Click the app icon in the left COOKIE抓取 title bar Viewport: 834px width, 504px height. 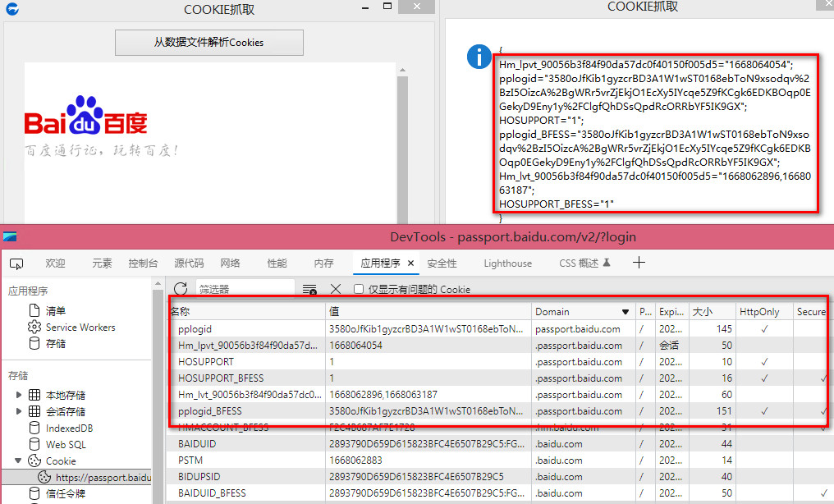[12, 9]
